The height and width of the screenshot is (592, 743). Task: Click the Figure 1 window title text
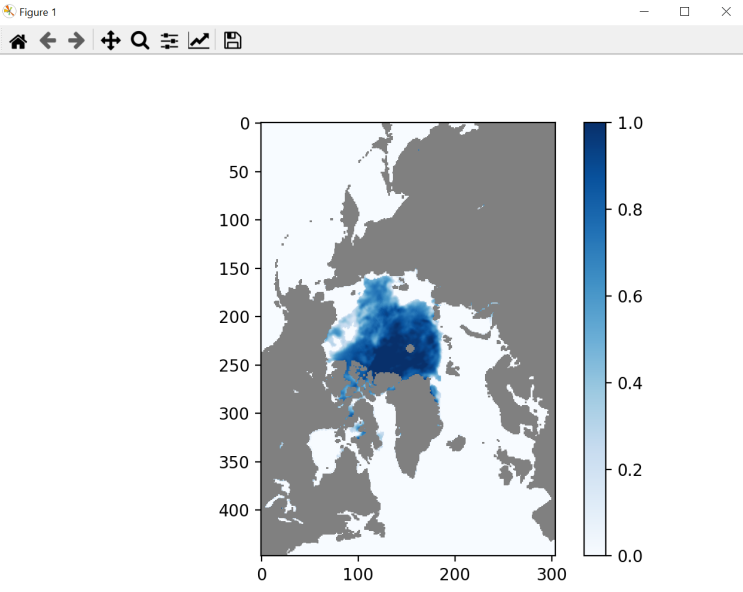(38, 12)
